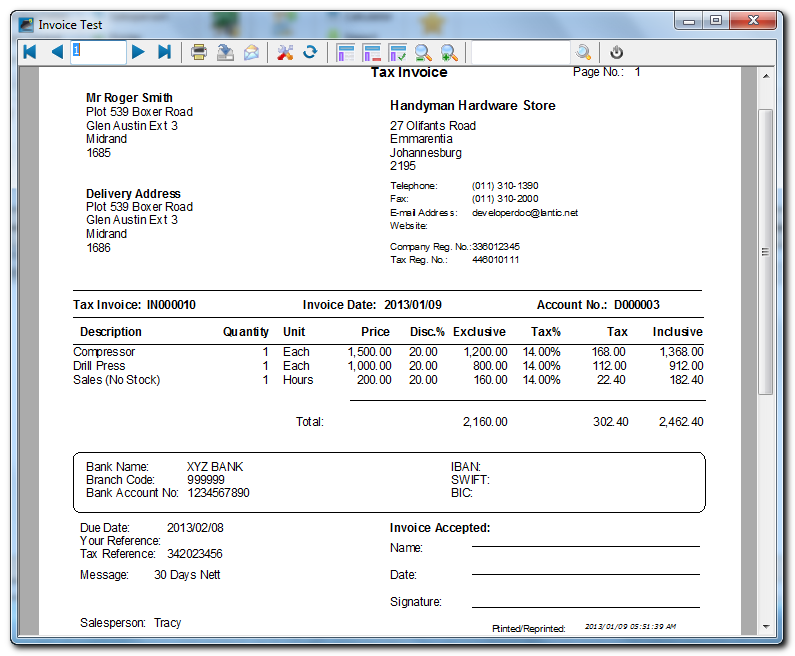Refresh the report preview
Screen dimensions: 795x656
[x=310, y=52]
